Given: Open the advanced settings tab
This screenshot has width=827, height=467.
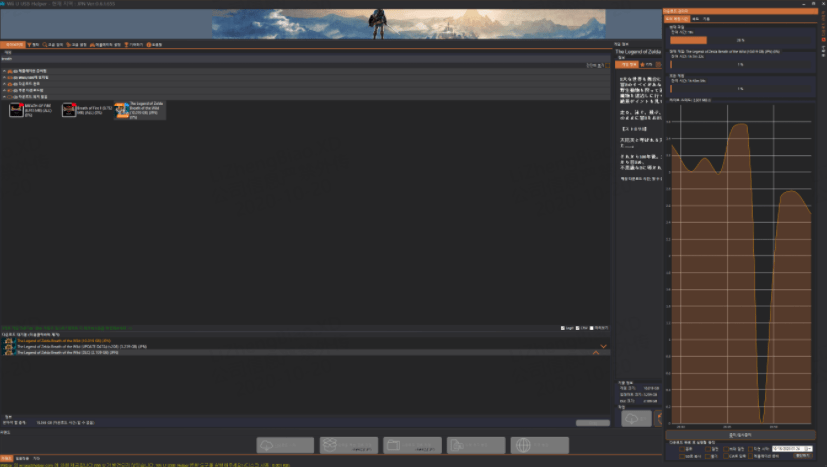Looking at the screenshot, I should click(x=75, y=44).
